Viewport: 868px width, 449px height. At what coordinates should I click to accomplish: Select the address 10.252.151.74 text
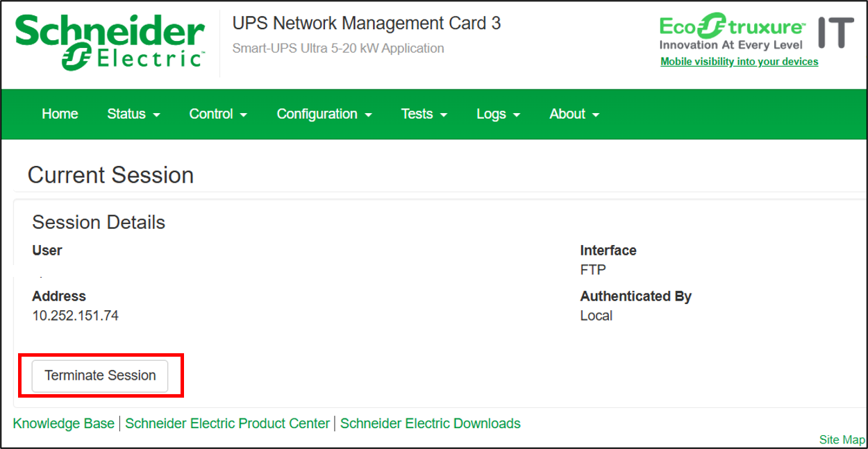pyautogui.click(x=76, y=316)
